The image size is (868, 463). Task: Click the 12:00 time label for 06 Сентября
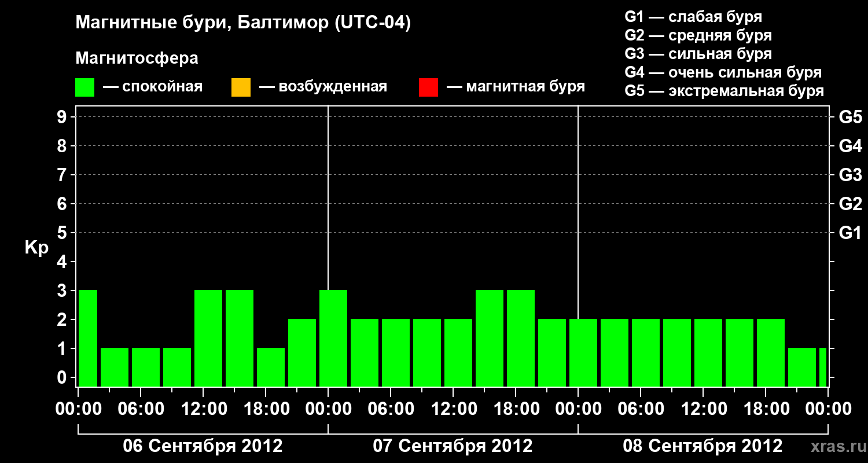(x=203, y=409)
